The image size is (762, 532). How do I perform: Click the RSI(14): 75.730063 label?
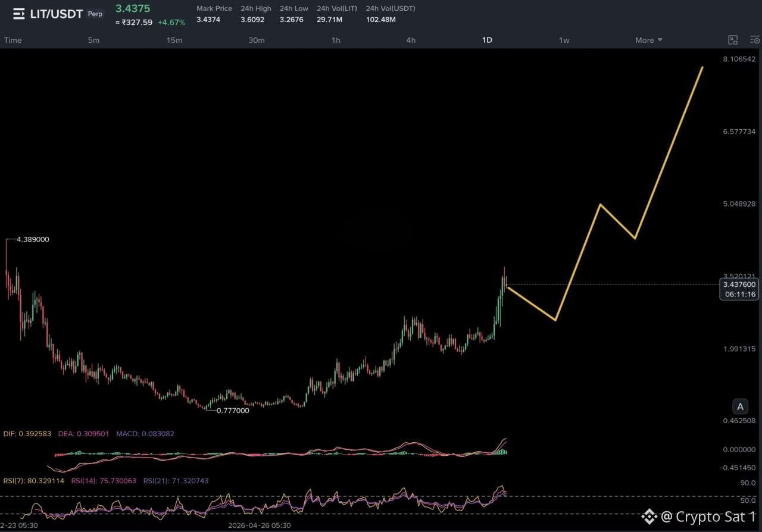(104, 480)
